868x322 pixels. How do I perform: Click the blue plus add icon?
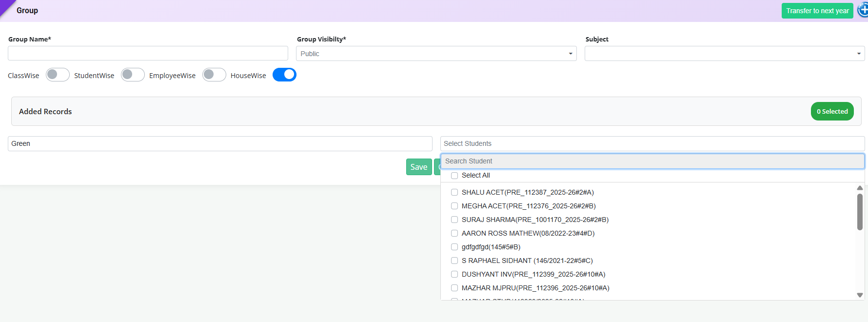click(863, 10)
